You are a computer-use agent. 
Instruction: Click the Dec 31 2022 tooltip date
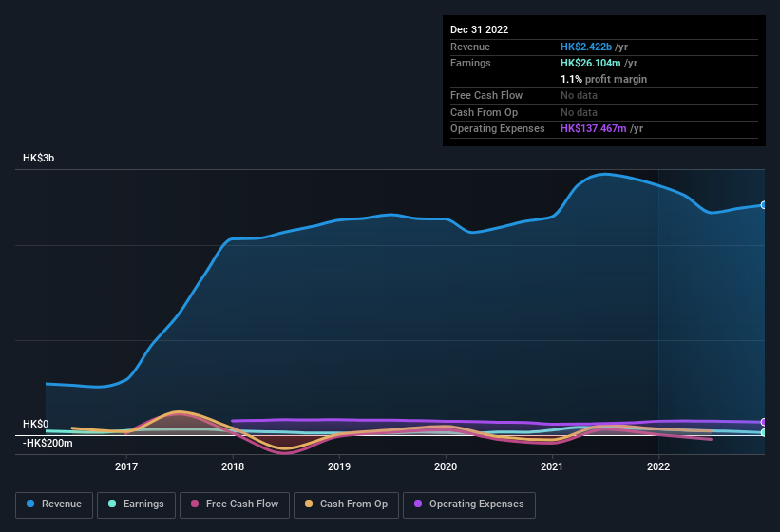point(479,29)
